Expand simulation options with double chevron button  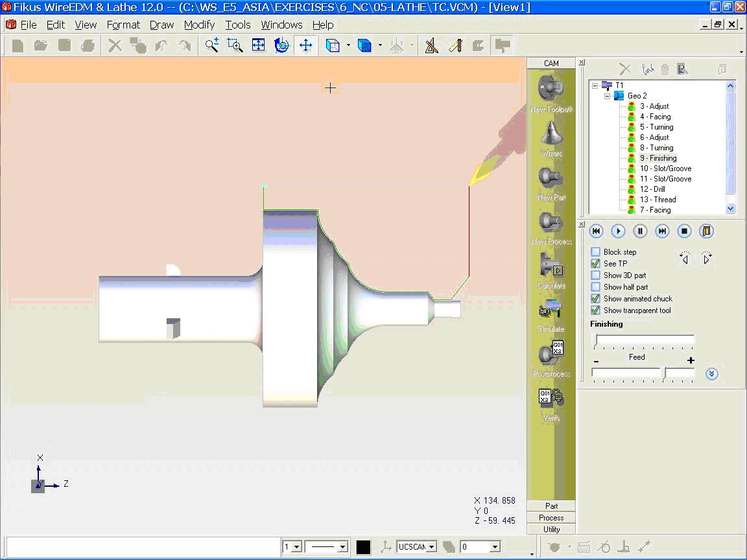[712, 374]
